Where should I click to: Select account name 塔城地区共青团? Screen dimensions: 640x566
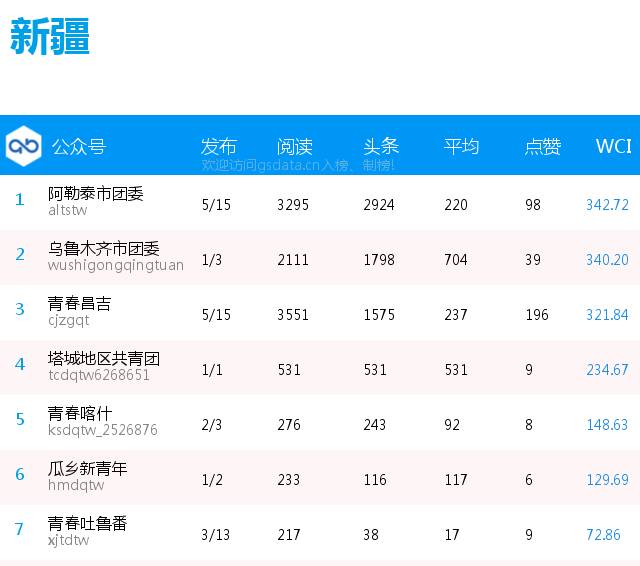click(x=104, y=359)
